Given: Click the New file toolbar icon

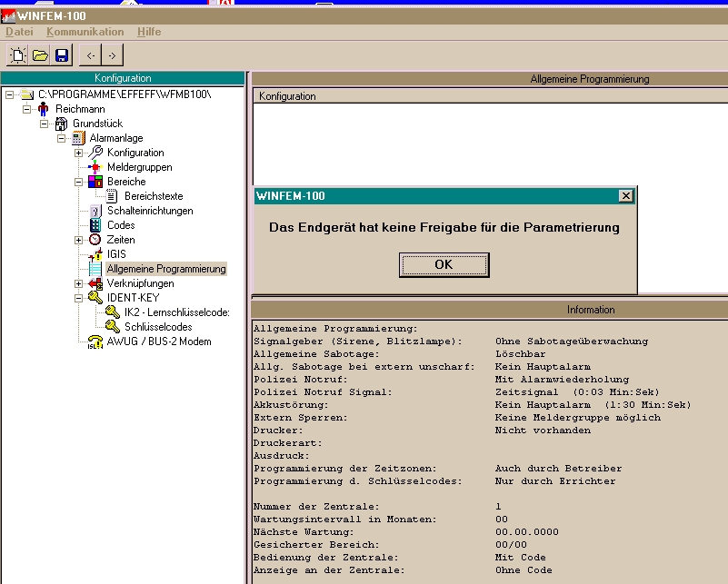Looking at the screenshot, I should (18, 55).
